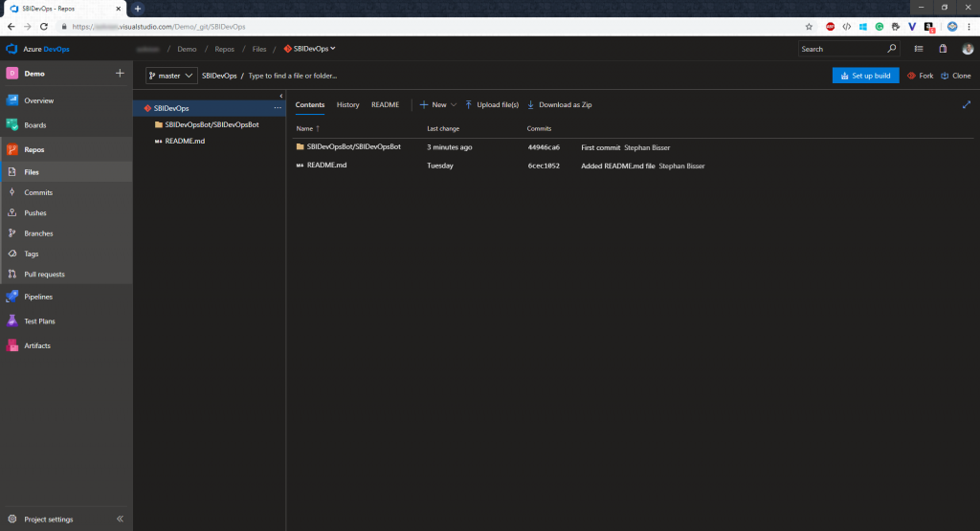Click the Demo breadcrumb
Image resolution: width=980 pixels, height=531 pixels.
(x=187, y=49)
